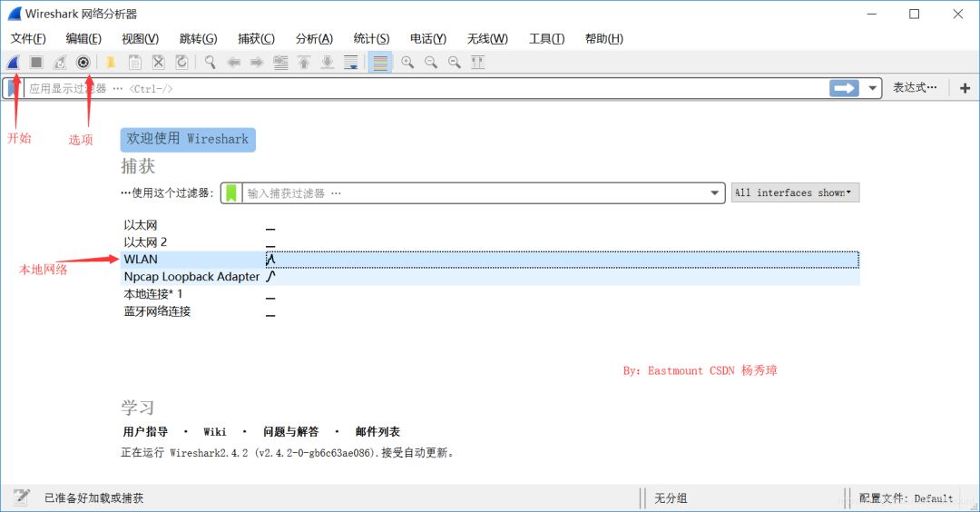The height and width of the screenshot is (512, 980).
Task: Click the go to specified packet icon
Action: 280,62
